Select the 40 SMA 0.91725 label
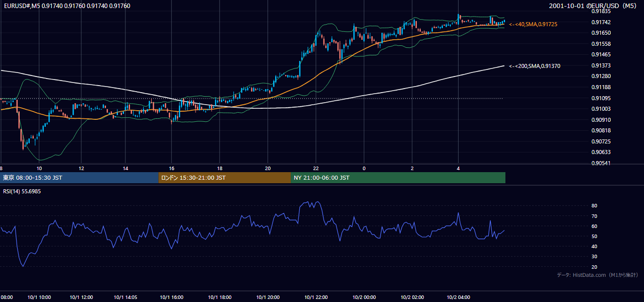The image size is (644, 302). coord(533,24)
